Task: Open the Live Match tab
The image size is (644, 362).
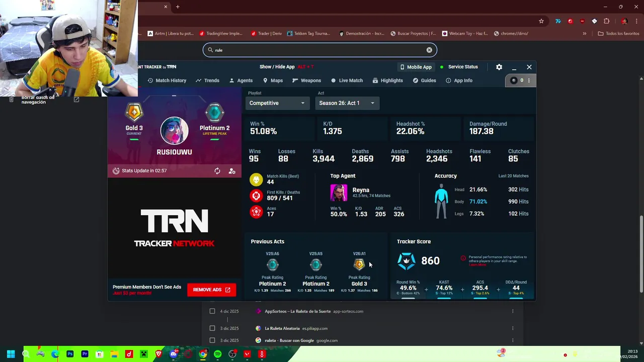Action: (x=347, y=80)
